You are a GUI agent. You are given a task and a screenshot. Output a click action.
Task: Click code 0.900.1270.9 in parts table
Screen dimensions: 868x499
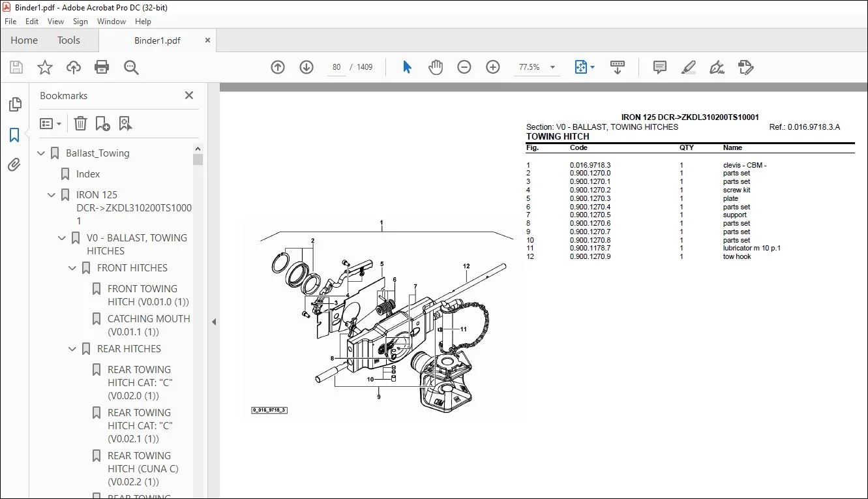tap(590, 257)
